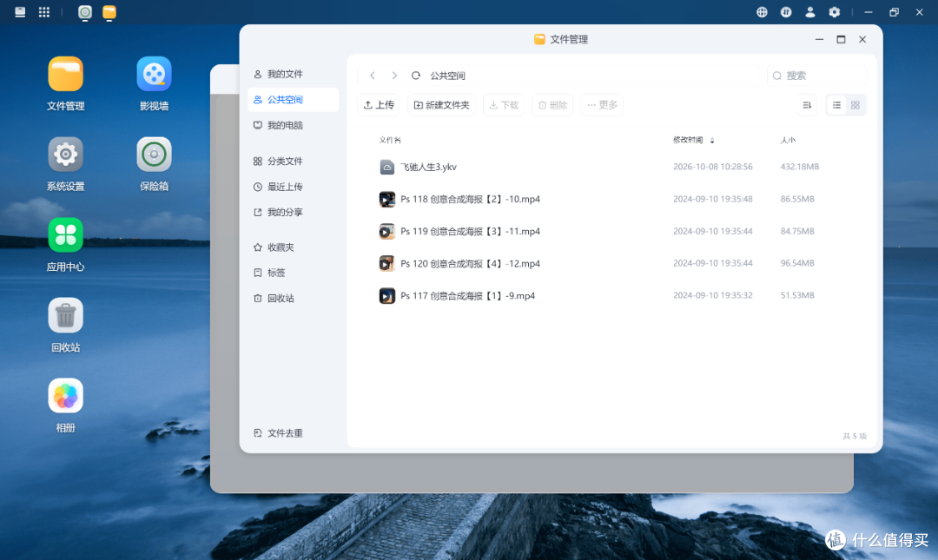Image resolution: width=938 pixels, height=560 pixels.
Task: Click the globe icon in top bar
Action: click(x=762, y=12)
